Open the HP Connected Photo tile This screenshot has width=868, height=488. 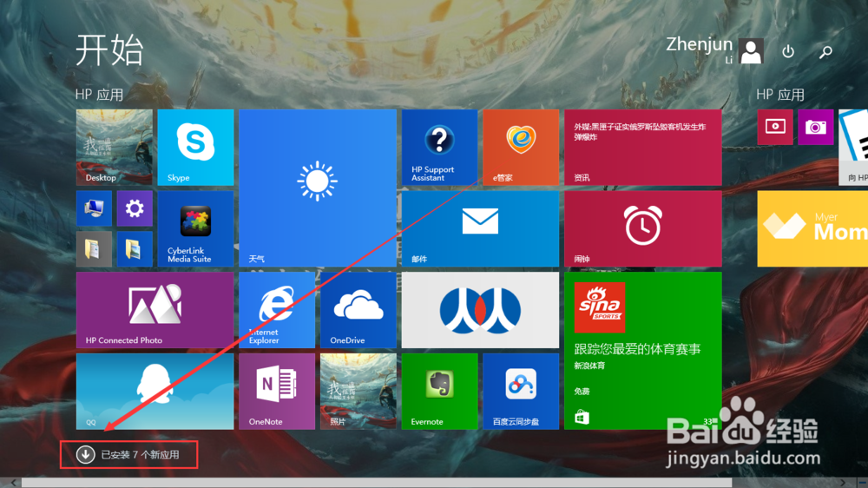155,310
